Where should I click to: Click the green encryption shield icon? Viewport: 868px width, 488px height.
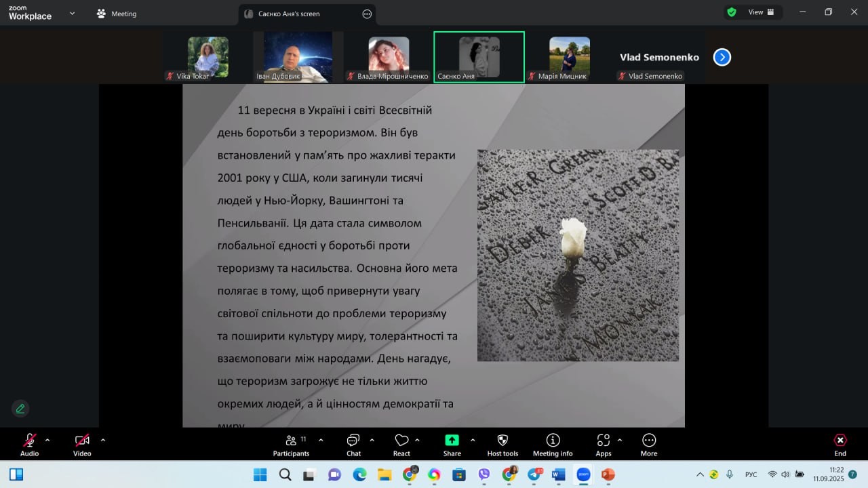coord(731,12)
